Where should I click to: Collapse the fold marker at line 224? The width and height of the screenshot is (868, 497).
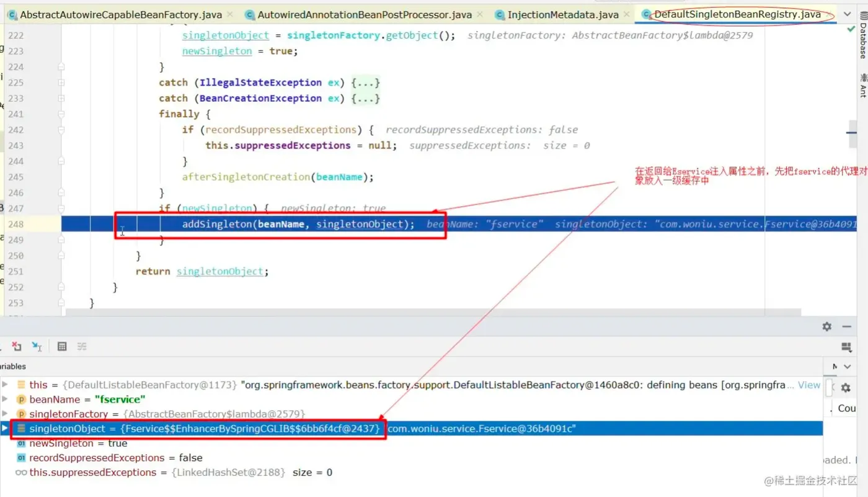pos(61,66)
